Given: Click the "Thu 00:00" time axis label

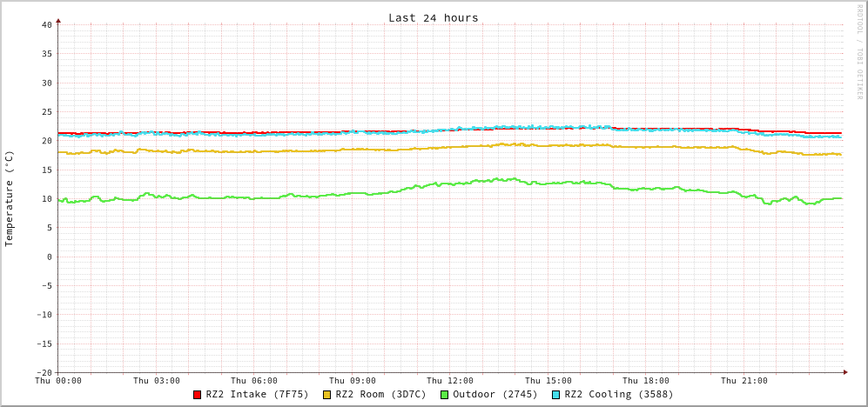Looking at the screenshot, I should click(x=58, y=381).
